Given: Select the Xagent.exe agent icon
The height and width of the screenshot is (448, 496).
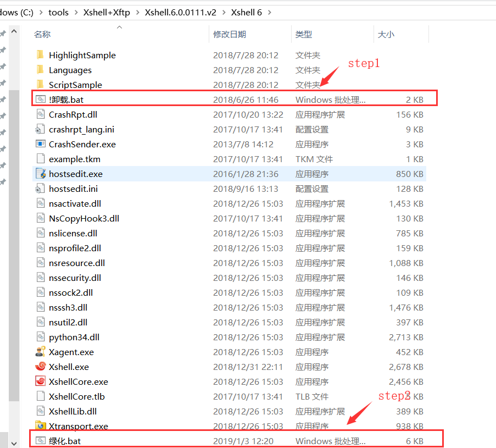Looking at the screenshot, I should coord(40,352).
